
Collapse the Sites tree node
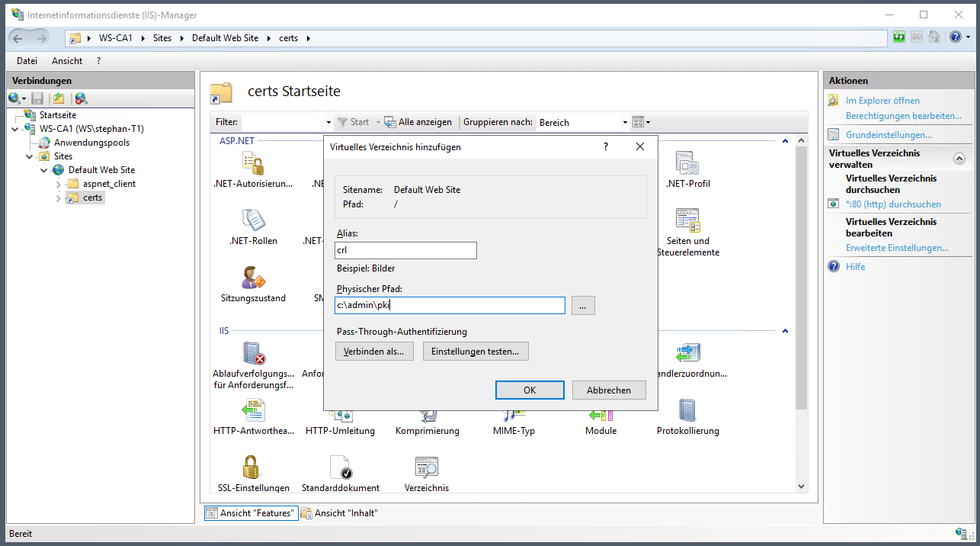[x=30, y=156]
